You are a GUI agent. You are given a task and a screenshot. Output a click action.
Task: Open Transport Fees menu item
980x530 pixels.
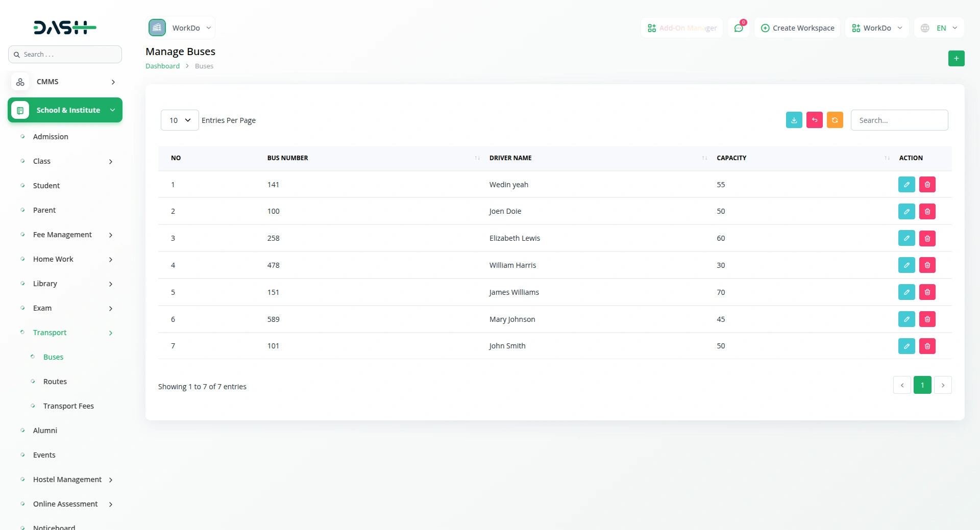(68, 406)
